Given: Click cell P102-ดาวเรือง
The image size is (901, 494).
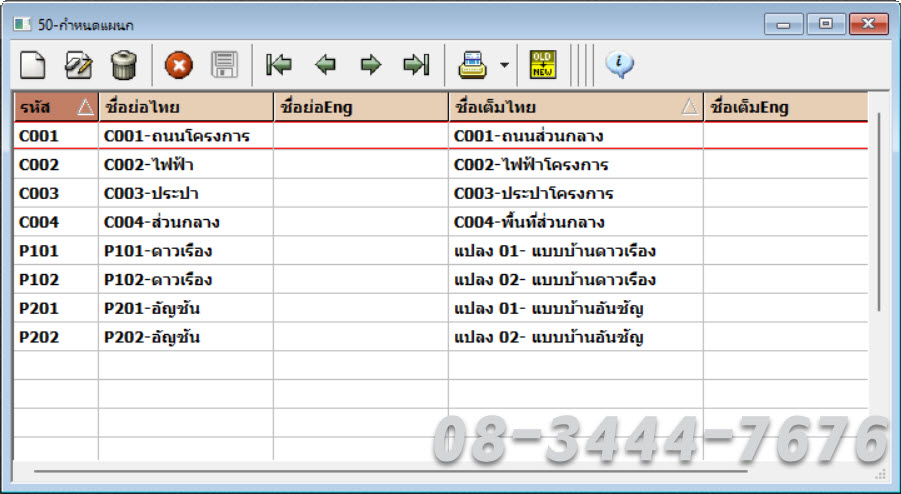Looking at the screenshot, I should click(186, 280).
